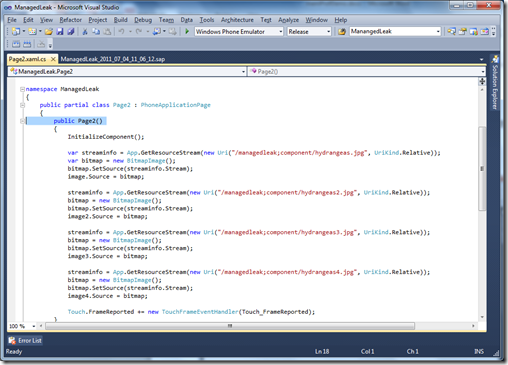
Task: Open the New Project icon's dropdown arrow
Action: click(x=24, y=31)
